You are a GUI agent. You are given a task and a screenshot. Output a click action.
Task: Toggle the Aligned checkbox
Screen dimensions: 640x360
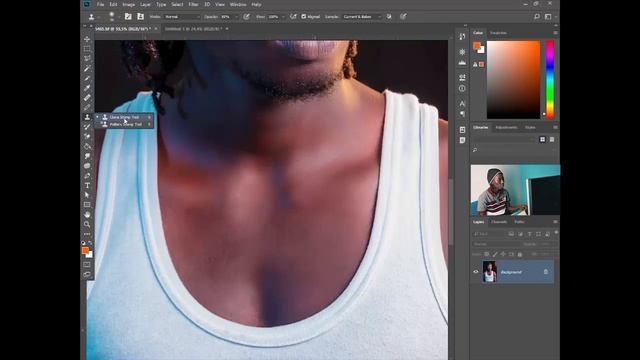click(304, 17)
